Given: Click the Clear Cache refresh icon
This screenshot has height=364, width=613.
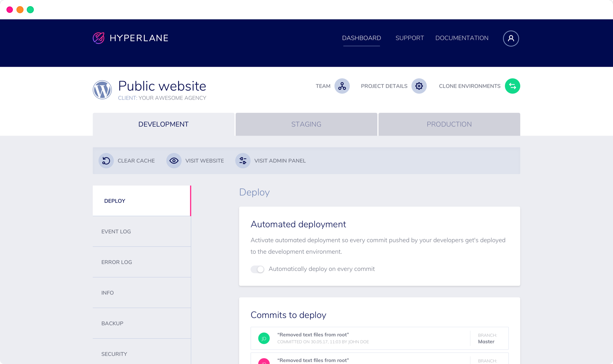Looking at the screenshot, I should point(106,161).
